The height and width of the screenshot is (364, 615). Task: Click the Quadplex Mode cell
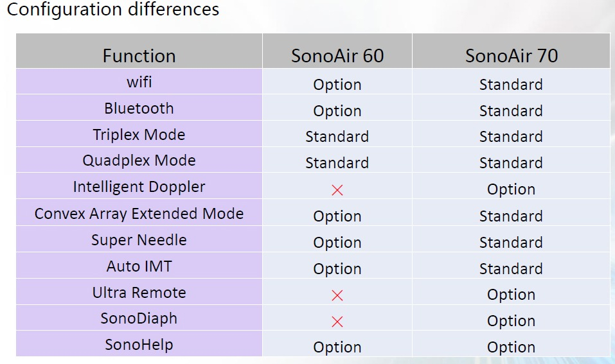click(x=139, y=160)
